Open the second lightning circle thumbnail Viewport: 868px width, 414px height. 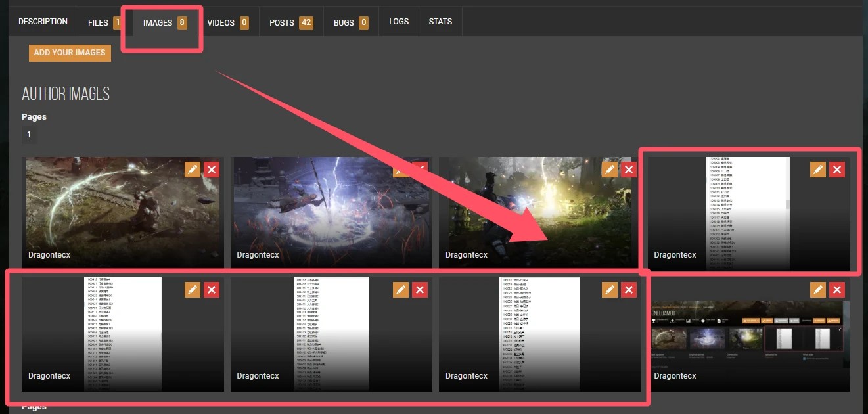[x=331, y=212]
